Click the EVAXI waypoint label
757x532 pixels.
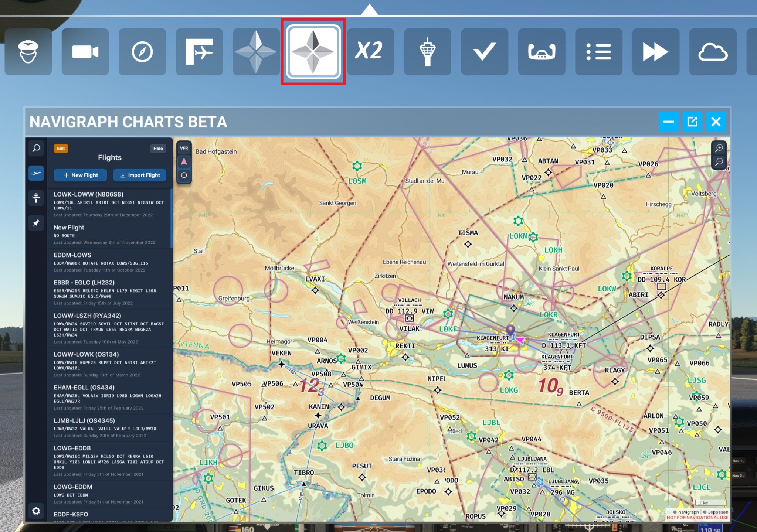coord(315,279)
